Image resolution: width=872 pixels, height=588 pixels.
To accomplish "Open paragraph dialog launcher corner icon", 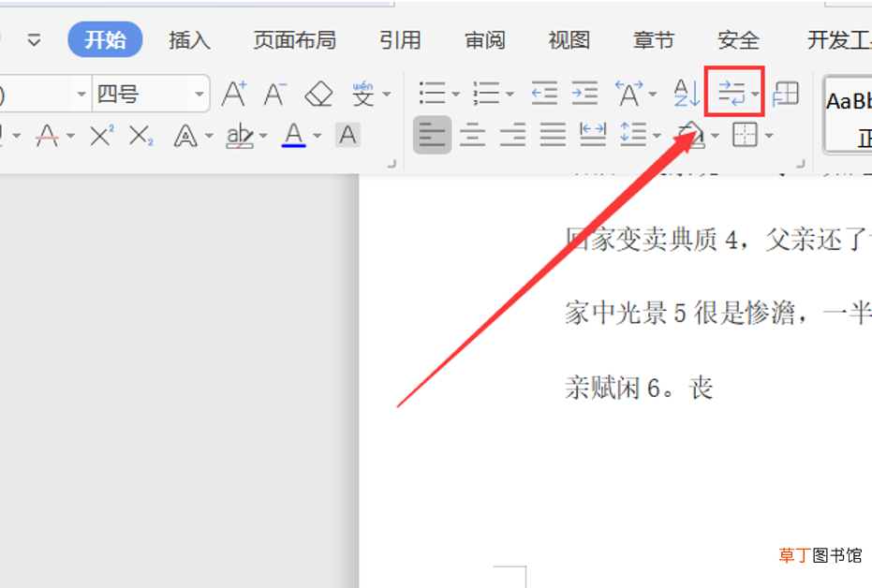I will (801, 164).
